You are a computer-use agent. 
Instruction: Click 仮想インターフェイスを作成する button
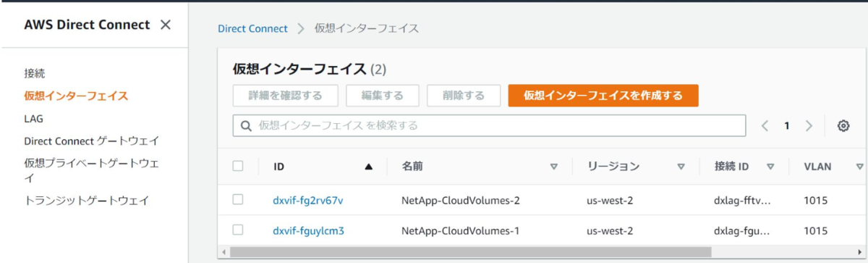(603, 95)
